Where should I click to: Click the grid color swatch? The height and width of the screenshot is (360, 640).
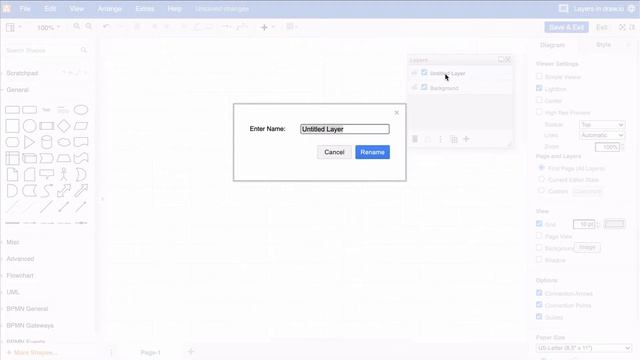click(614, 224)
